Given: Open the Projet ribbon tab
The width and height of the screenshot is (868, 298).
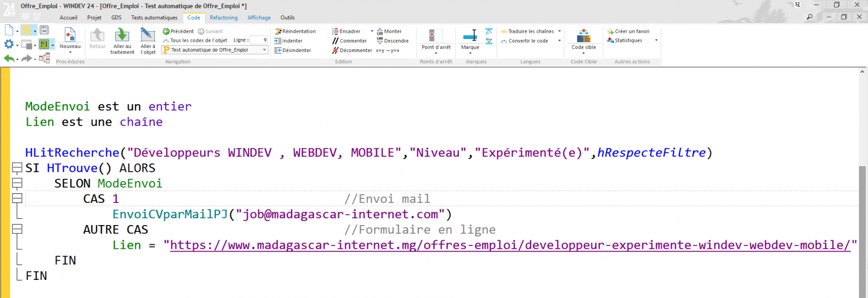Looking at the screenshot, I should 94,18.
